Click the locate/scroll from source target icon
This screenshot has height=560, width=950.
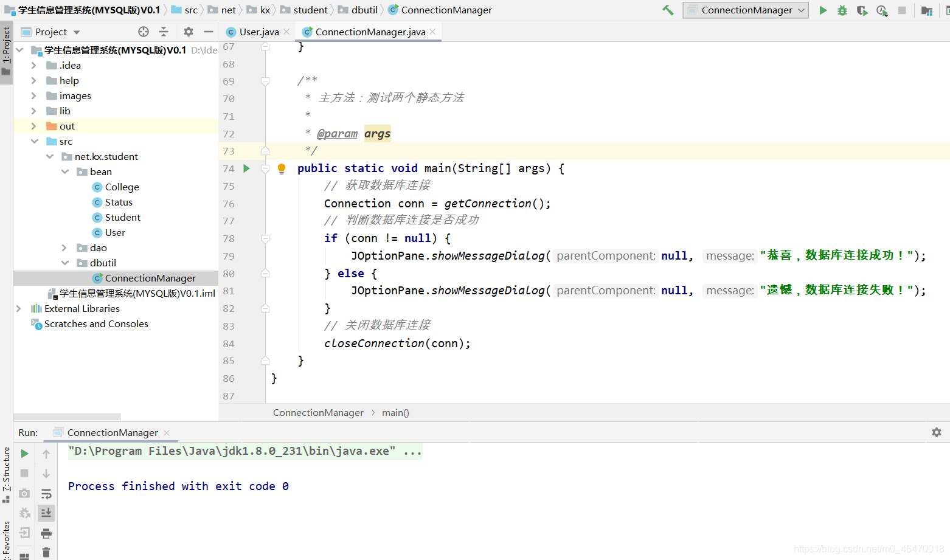[x=144, y=32]
